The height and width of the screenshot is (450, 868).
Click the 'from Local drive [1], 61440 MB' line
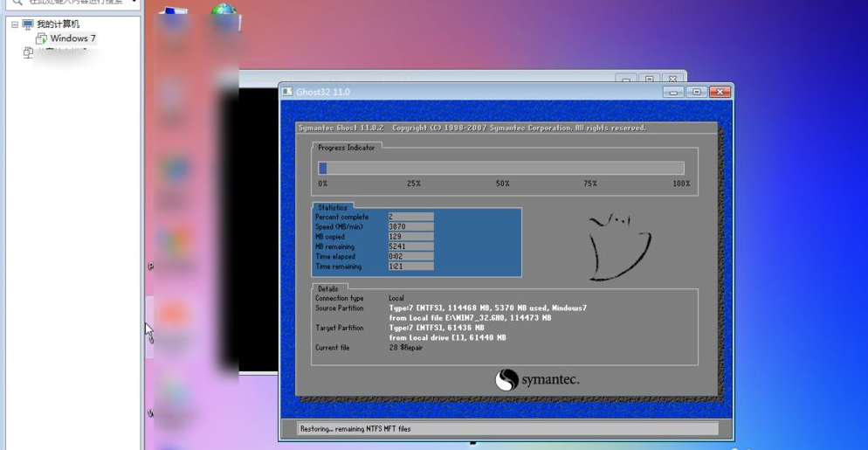[447, 337]
